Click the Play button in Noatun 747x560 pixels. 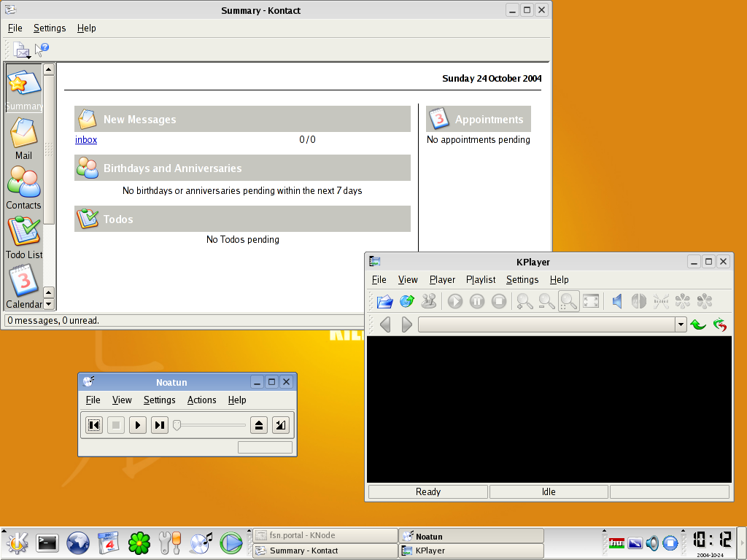tap(138, 425)
